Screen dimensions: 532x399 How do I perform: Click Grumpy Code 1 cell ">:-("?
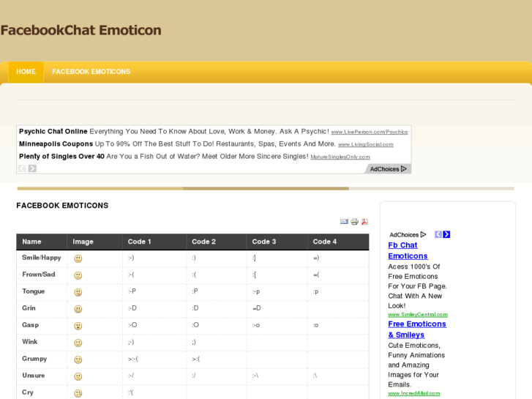tap(133, 359)
